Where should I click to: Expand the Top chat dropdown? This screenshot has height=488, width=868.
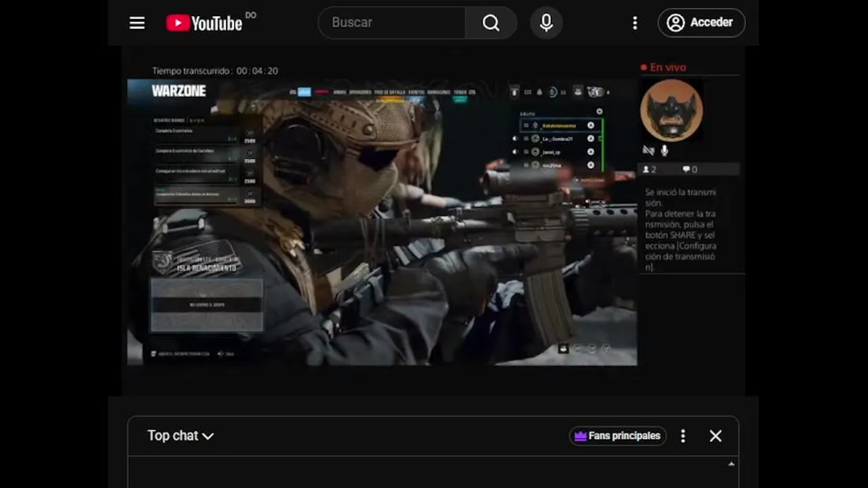coord(180,436)
